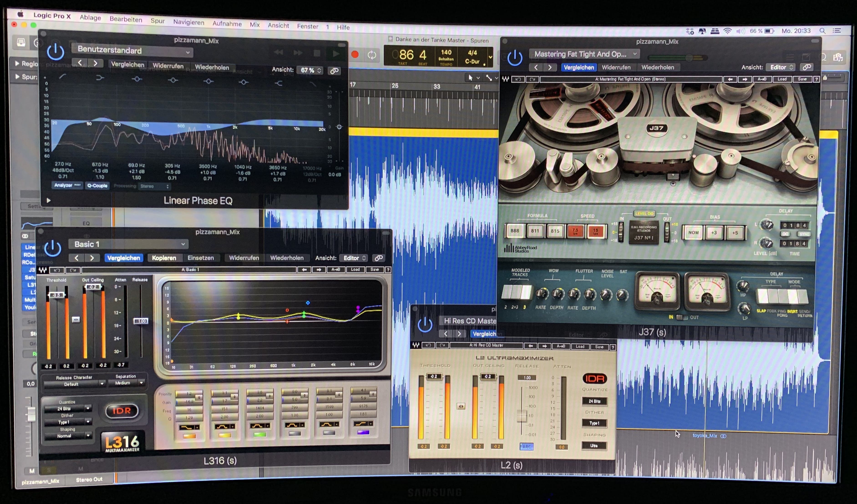Open the Bearbeiten menu
857x504 pixels.
(x=126, y=19)
